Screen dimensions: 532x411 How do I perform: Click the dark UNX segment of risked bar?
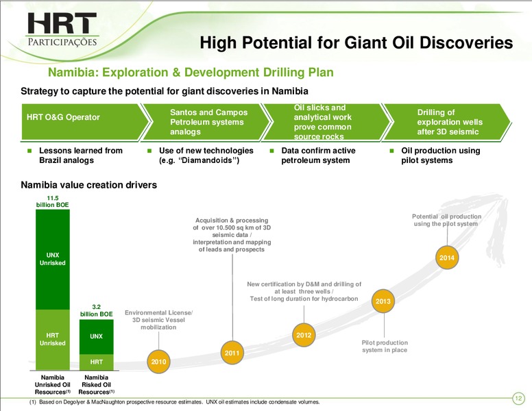click(97, 337)
